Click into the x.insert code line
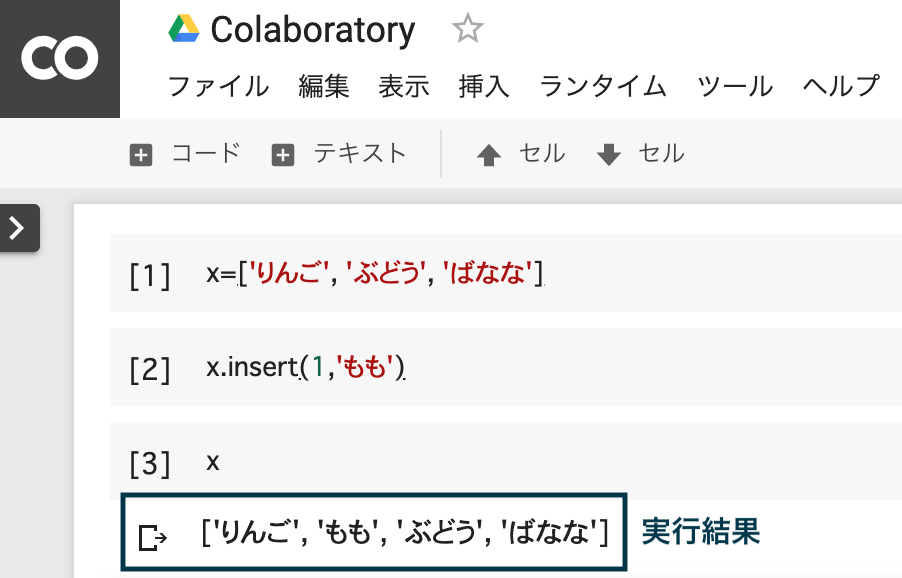Image resolution: width=902 pixels, height=578 pixels. point(305,367)
